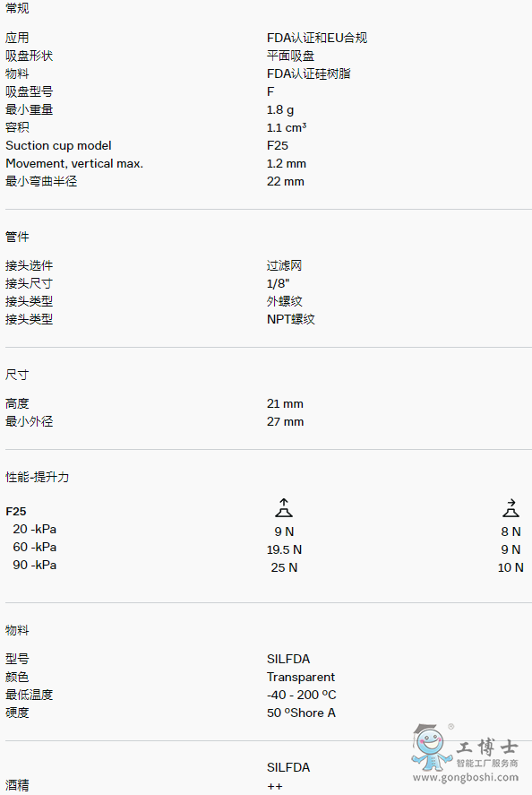This screenshot has width=532, height=795.
Task: Select the 10 N shear force value
Action: (511, 568)
